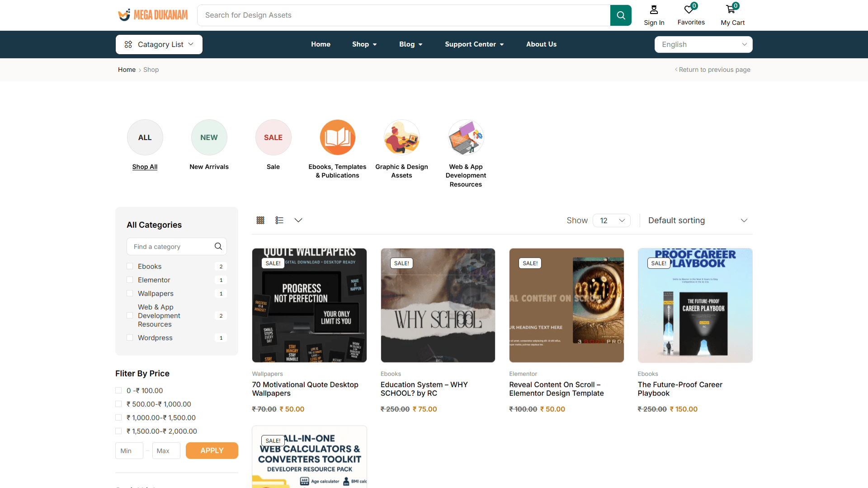Open the Sign In user icon
The height and width of the screenshot is (488, 868).
(x=654, y=10)
